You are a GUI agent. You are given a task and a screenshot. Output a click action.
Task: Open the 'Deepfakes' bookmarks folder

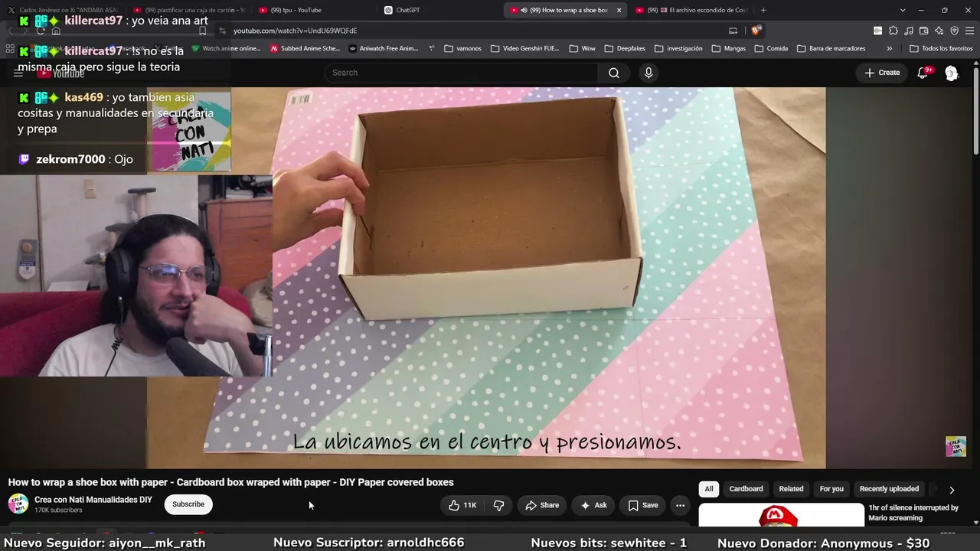(625, 48)
